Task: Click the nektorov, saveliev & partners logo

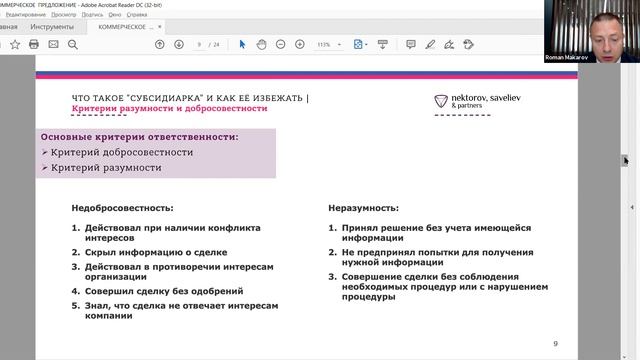Action: (477, 101)
